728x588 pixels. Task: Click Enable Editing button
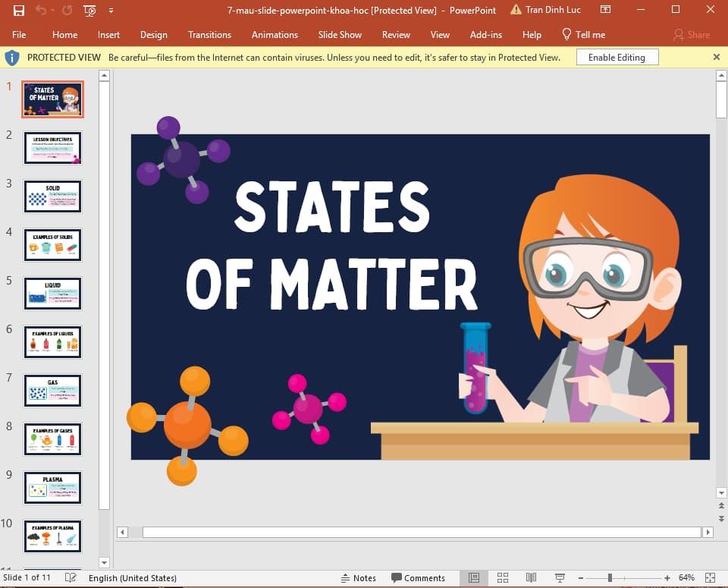pos(617,57)
